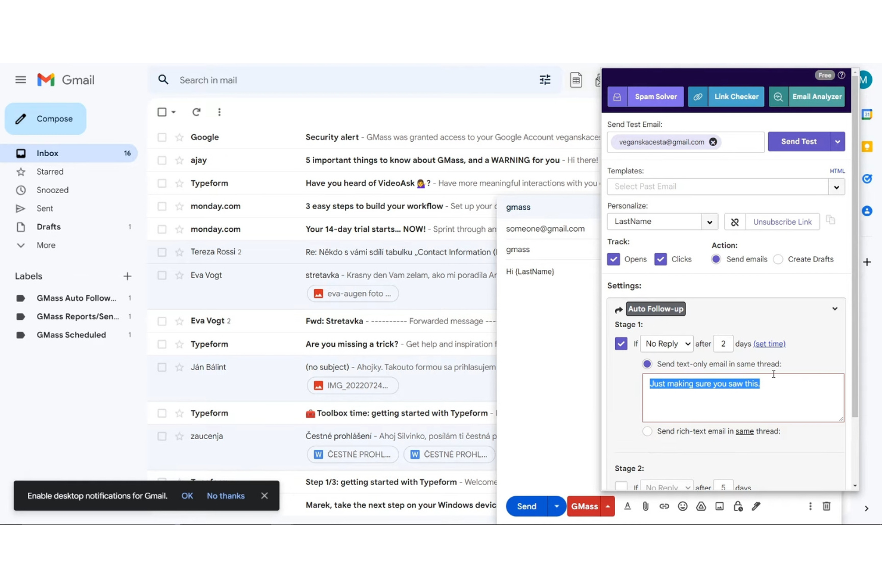This screenshot has width=882, height=588.
Task: Insert emoji in compose toolbar
Action: [682, 506]
